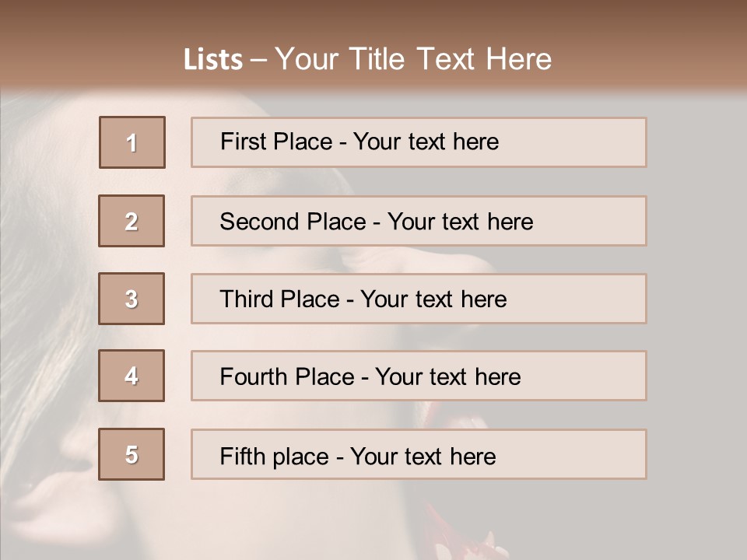Select the number 5 box

tap(132, 454)
